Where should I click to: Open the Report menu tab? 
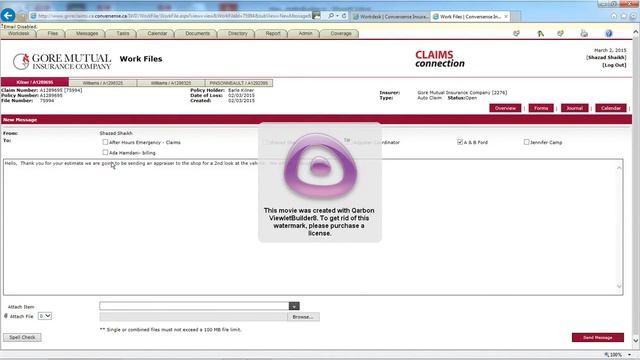[273, 33]
